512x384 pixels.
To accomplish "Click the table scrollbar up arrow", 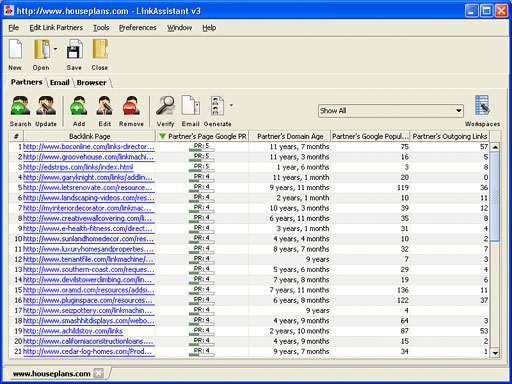I will point(495,147).
